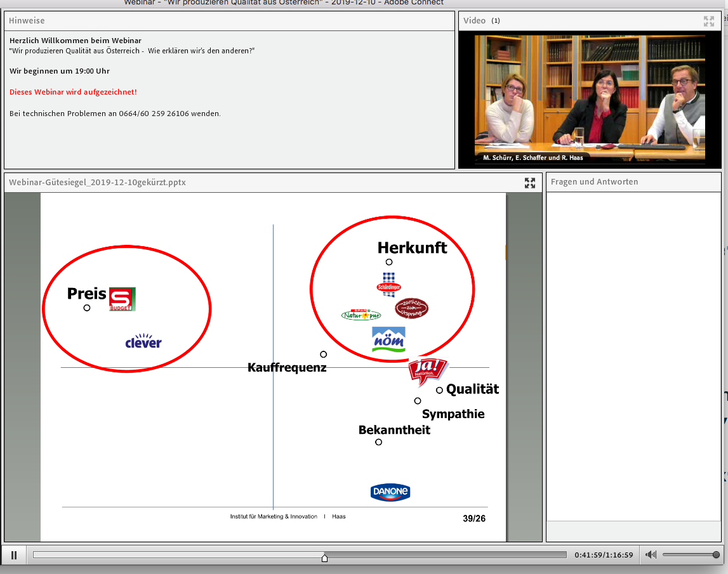Viewport: 728px width, 574px height.
Task: Click the Spar Natur pur logo
Action: point(361,315)
